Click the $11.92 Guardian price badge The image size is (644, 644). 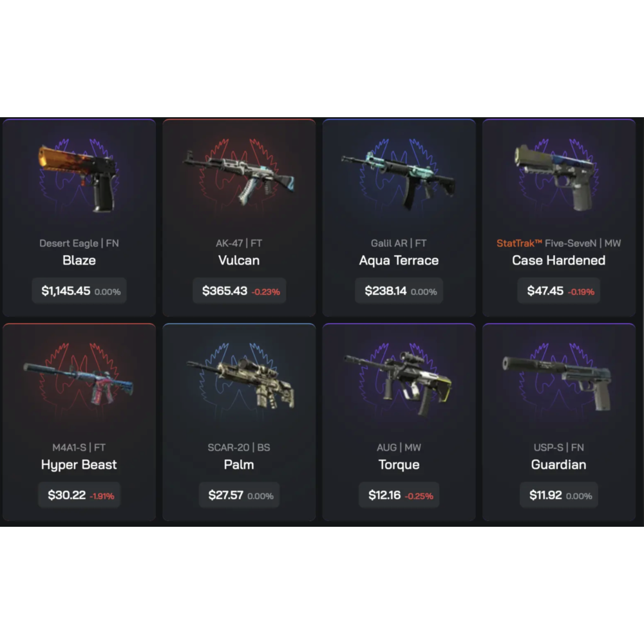559,495
